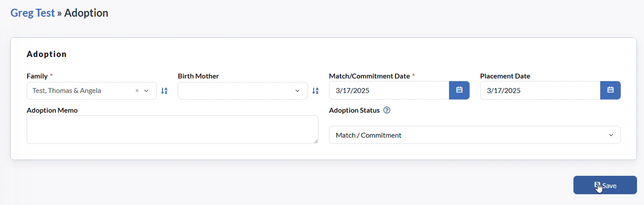644x205 pixels.
Task: Show Adoption Status help tooltip icon
Action: 387,110
